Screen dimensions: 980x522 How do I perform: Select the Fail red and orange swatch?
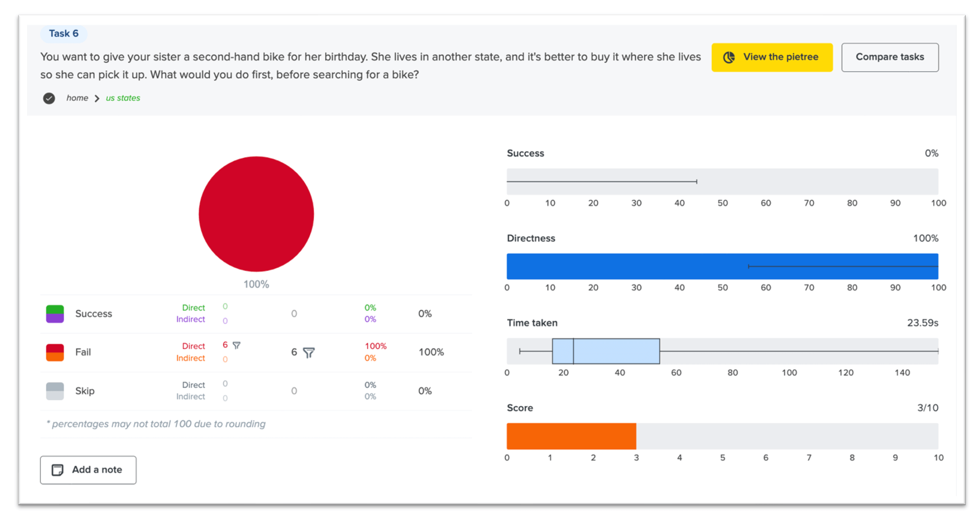coord(55,352)
